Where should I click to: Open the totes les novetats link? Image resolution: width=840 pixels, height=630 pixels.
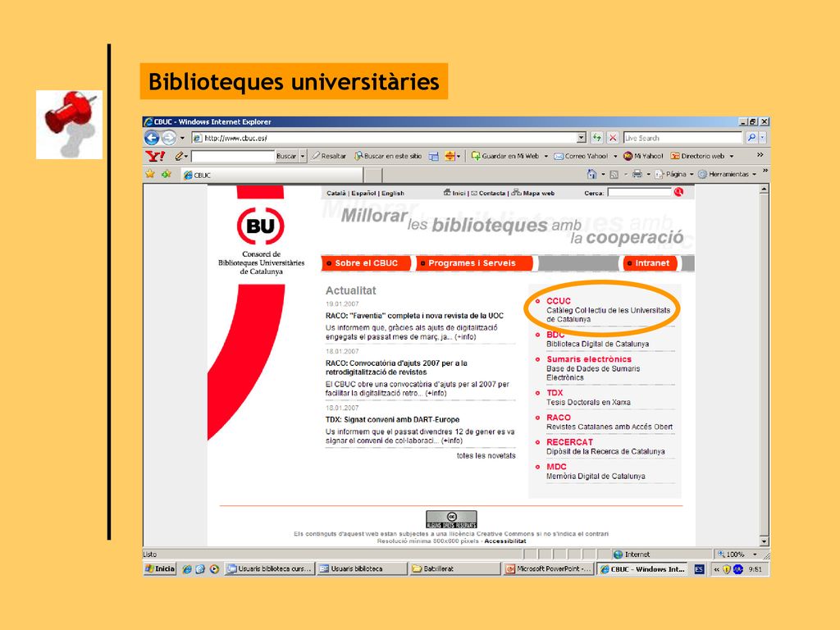pos(486,456)
